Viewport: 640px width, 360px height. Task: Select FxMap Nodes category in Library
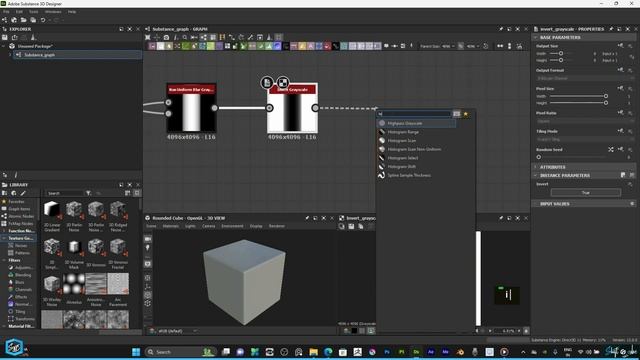[20, 224]
